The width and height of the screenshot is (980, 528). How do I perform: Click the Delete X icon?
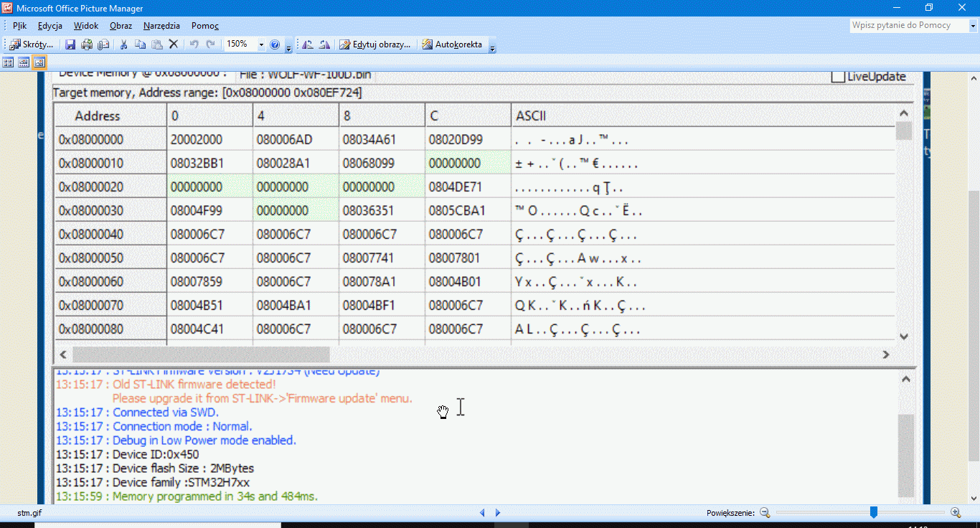(173, 44)
